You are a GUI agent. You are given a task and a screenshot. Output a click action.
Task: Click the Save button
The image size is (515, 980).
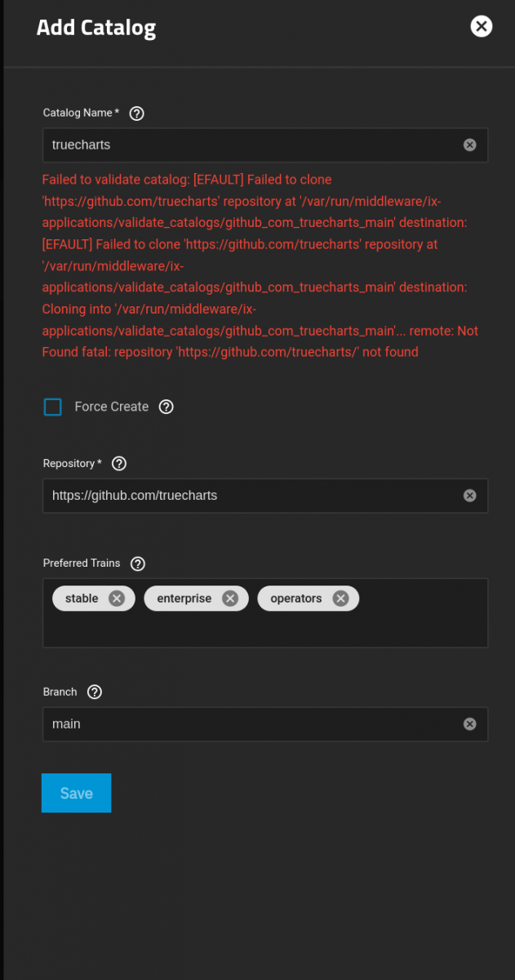pyautogui.click(x=76, y=793)
